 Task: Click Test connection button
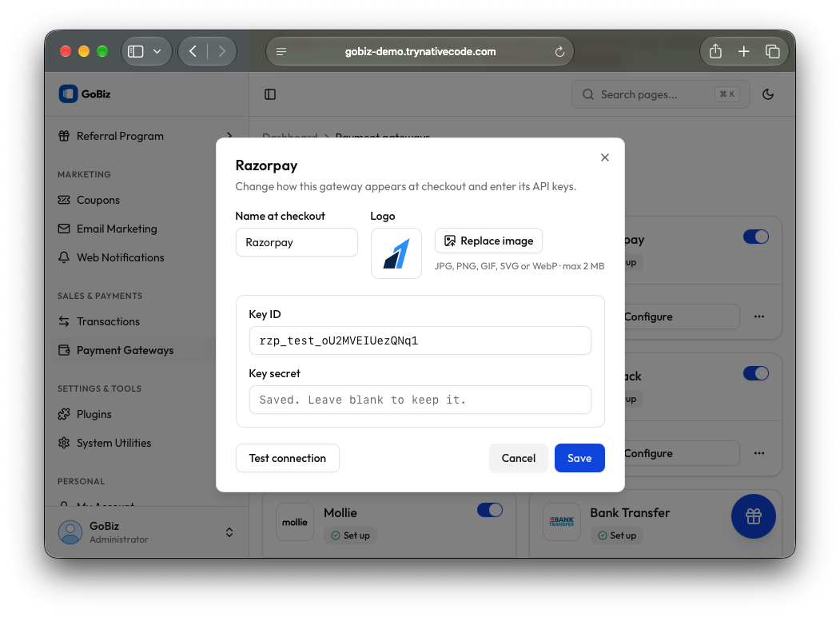tap(287, 458)
